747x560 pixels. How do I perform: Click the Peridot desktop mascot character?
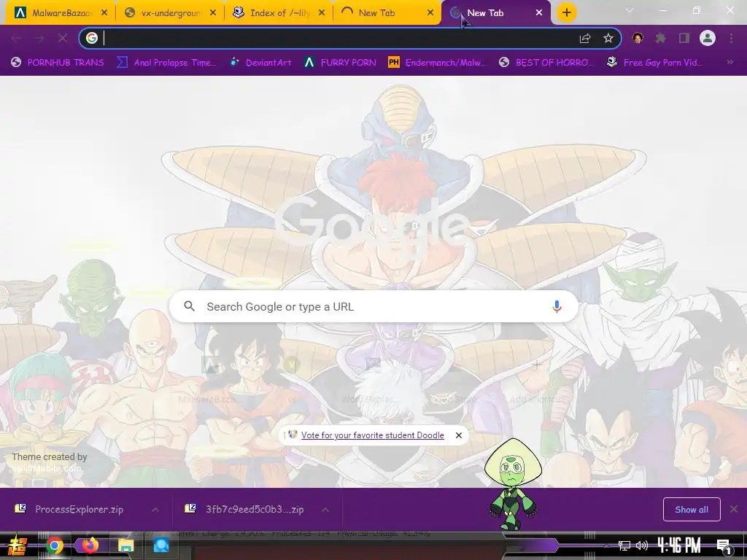(x=513, y=484)
